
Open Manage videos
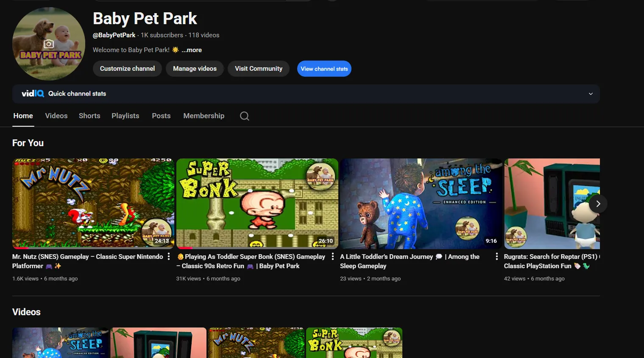click(195, 69)
